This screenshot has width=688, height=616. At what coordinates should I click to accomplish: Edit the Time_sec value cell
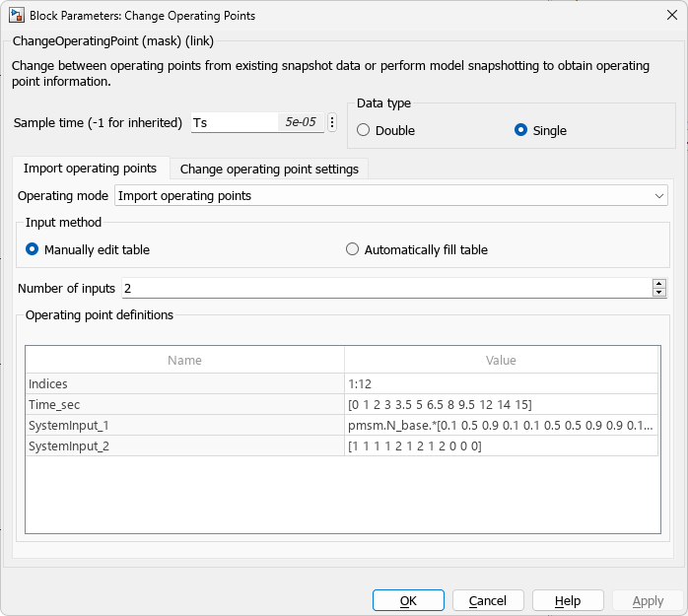[501, 404]
